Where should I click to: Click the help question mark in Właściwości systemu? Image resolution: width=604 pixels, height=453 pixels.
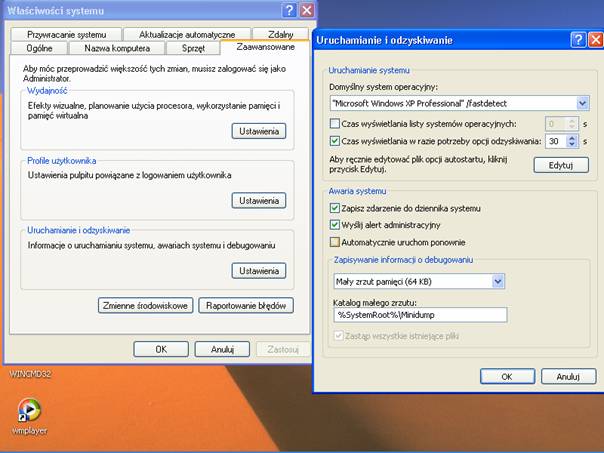pos(289,10)
